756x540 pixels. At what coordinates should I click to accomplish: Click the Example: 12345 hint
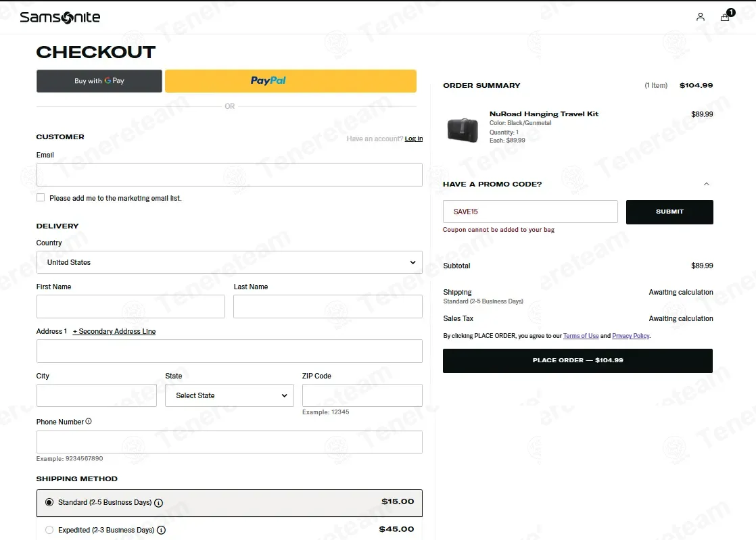pos(325,412)
